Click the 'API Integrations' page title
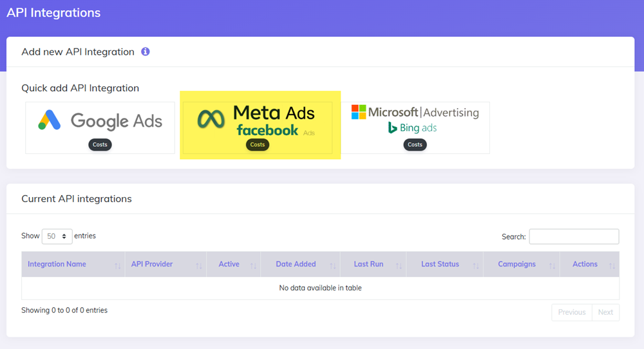644x349 pixels. [53, 13]
